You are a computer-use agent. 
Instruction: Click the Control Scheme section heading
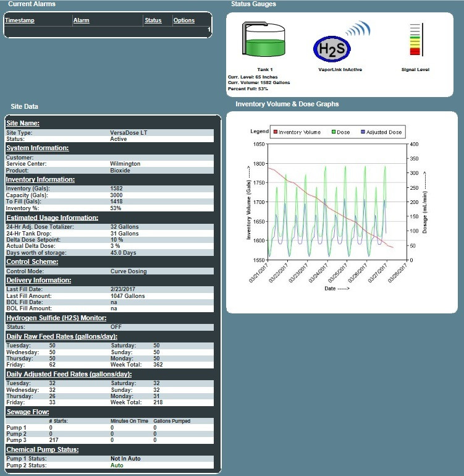pyautogui.click(x=32, y=262)
